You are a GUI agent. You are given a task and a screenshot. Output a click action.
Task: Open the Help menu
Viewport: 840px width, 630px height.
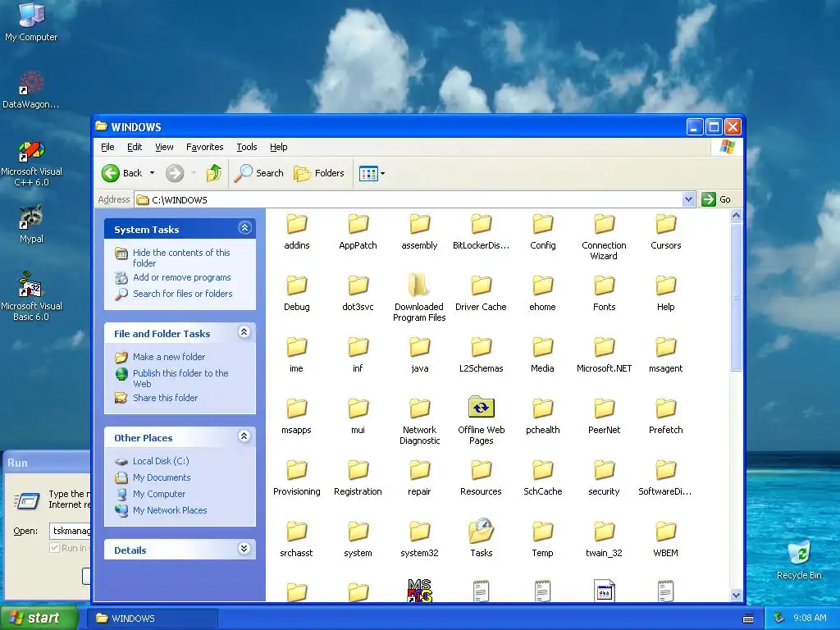point(279,147)
